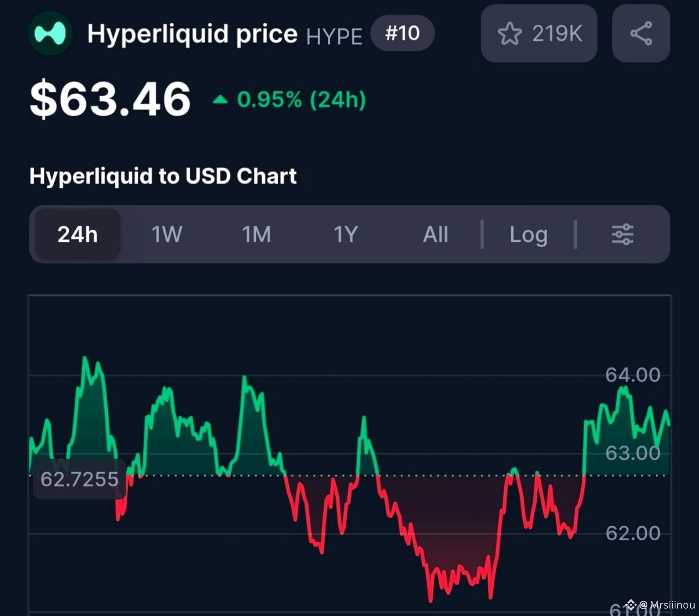This screenshot has height=616, width=699.
Task: Open chart settings sliders icon
Action: point(622,234)
